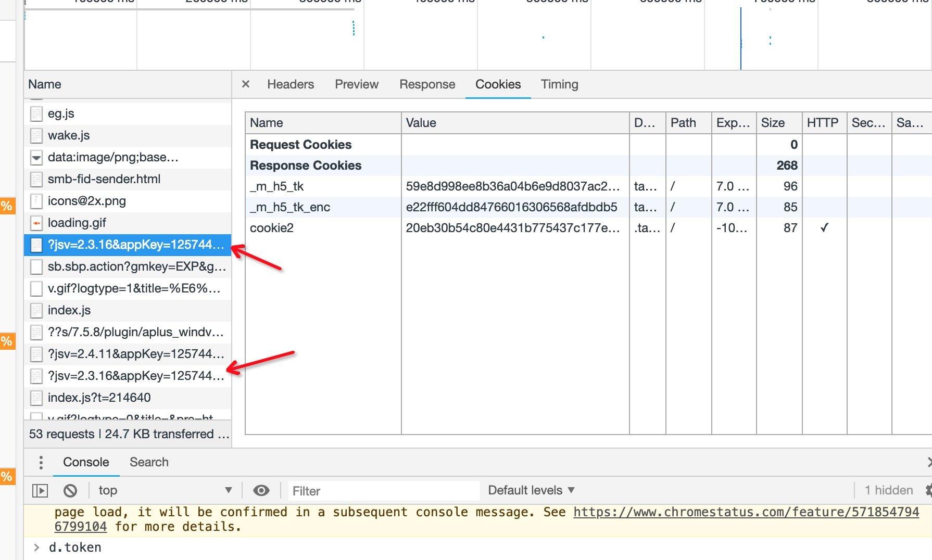Open the Search drawer tab
Viewport: 932px width, 560px height.
coord(149,462)
